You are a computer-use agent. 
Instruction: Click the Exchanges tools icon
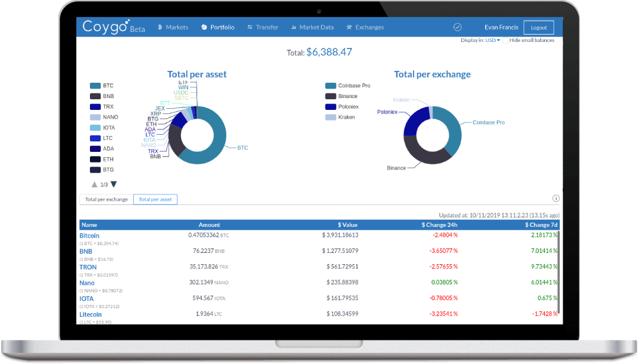pos(349,27)
